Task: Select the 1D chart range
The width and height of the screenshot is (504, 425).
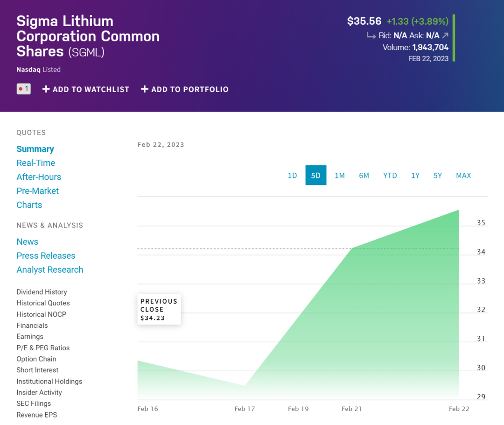Action: pos(292,176)
